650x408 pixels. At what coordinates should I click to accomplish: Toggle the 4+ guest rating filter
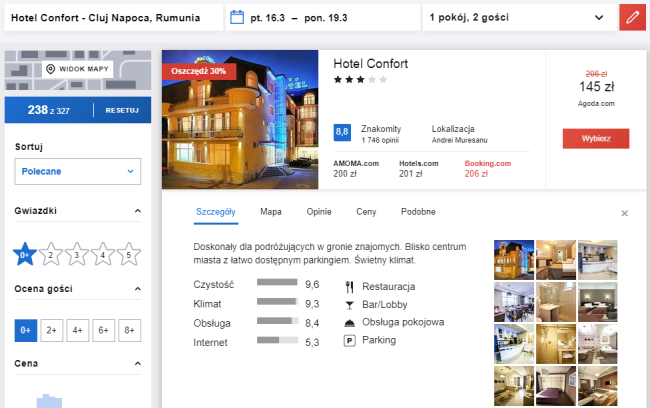[x=77, y=329]
